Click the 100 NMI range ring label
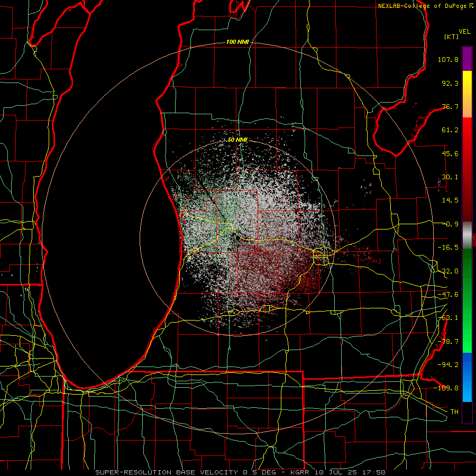 (x=237, y=42)
